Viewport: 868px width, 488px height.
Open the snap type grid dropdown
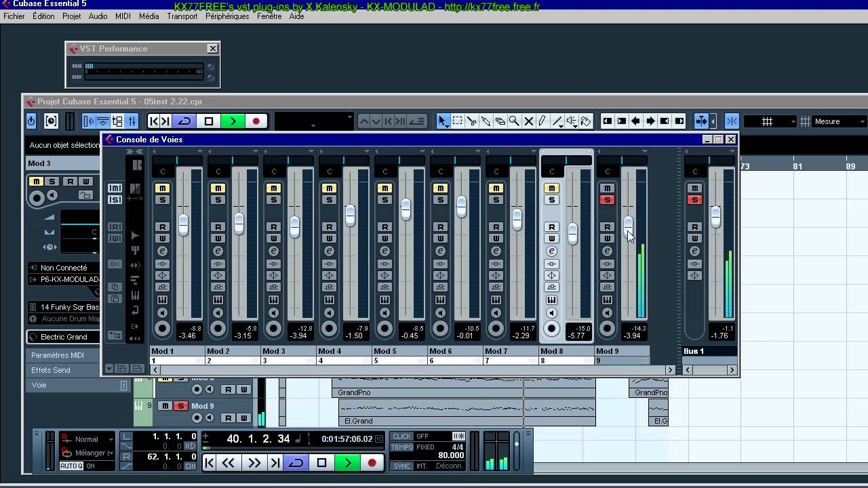(x=770, y=121)
